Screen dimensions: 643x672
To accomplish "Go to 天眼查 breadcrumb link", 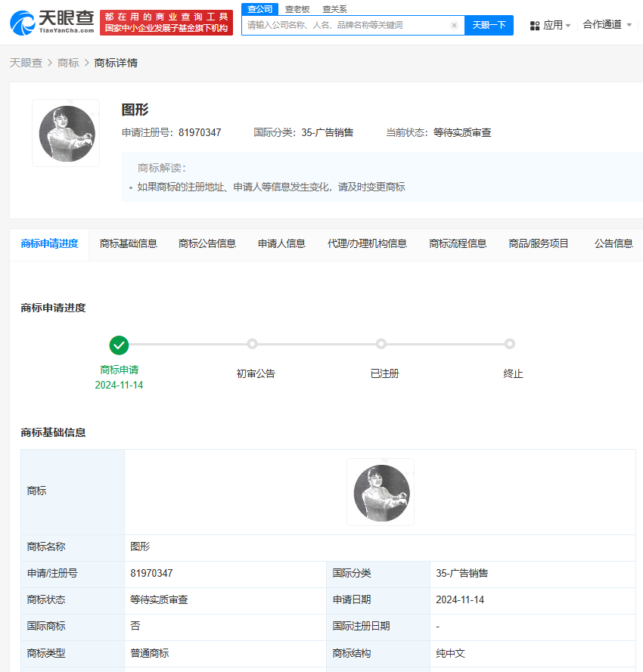I will point(26,63).
